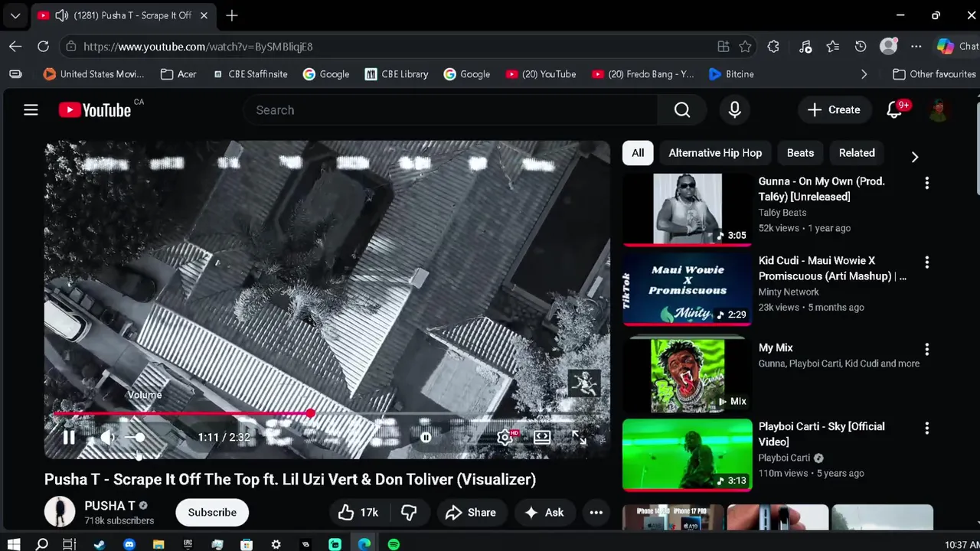Viewport: 980px width, 551px height.
Task: Open the YouTube notifications bell
Action: 894,110
